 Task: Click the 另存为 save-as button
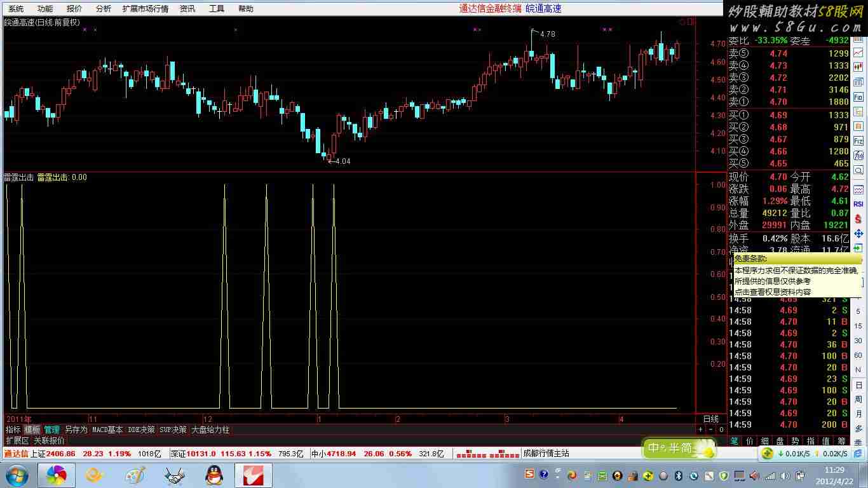[76, 430]
